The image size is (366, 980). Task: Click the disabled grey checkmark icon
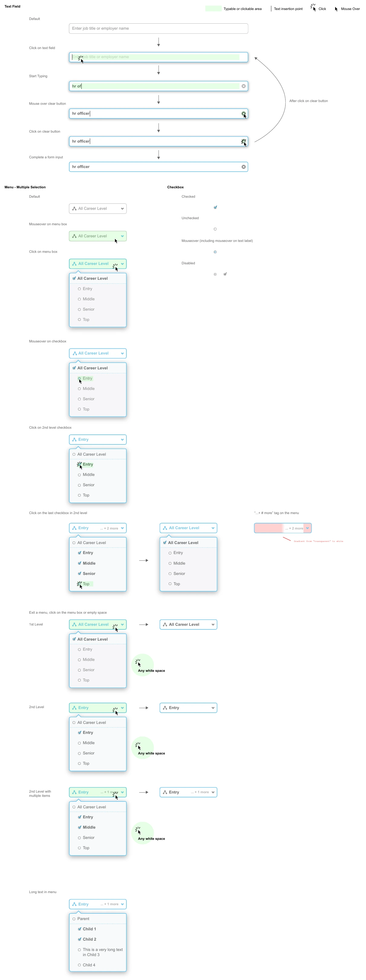pos(225,274)
